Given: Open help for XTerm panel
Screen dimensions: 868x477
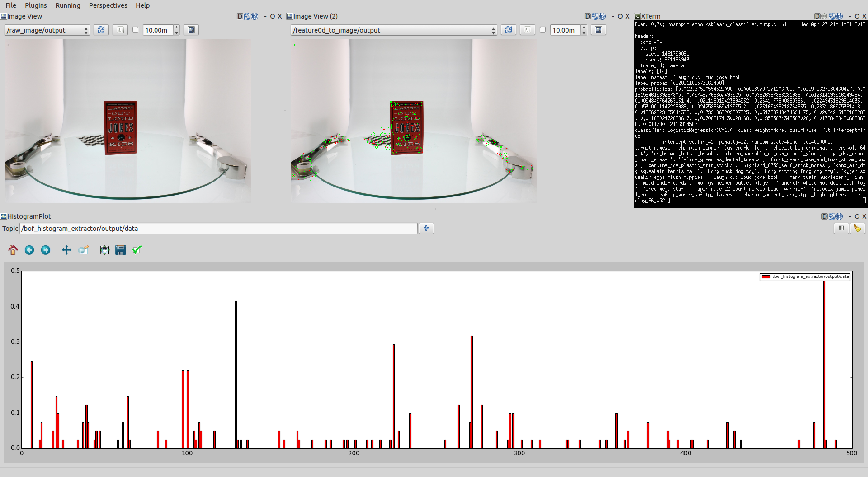Looking at the screenshot, I should point(839,16).
